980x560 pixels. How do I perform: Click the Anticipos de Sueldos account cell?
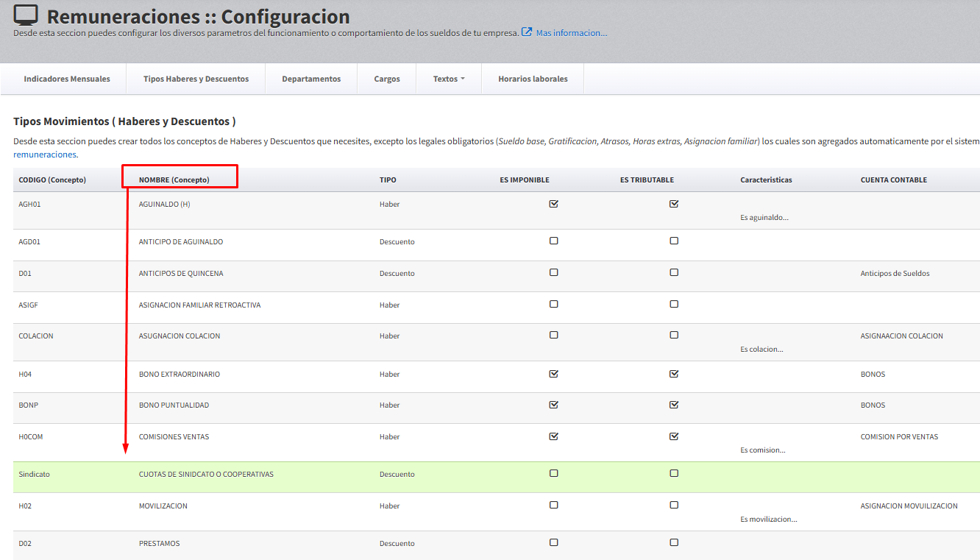pos(895,274)
